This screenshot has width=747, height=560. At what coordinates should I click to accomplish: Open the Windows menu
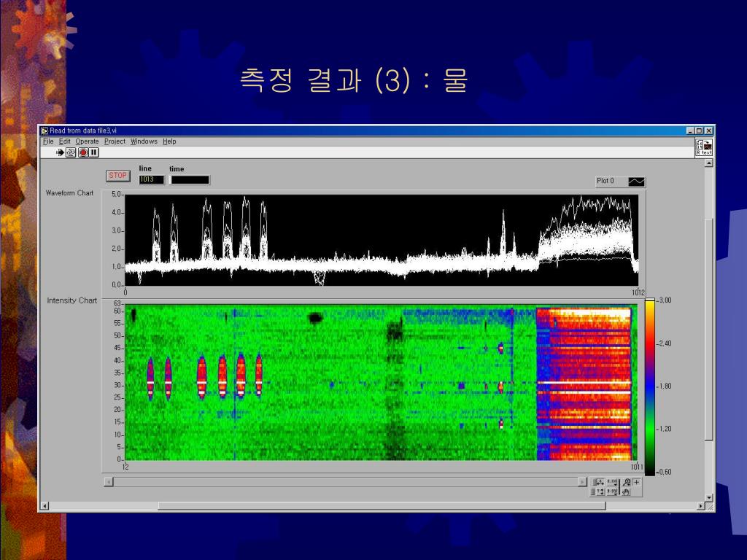tap(144, 141)
